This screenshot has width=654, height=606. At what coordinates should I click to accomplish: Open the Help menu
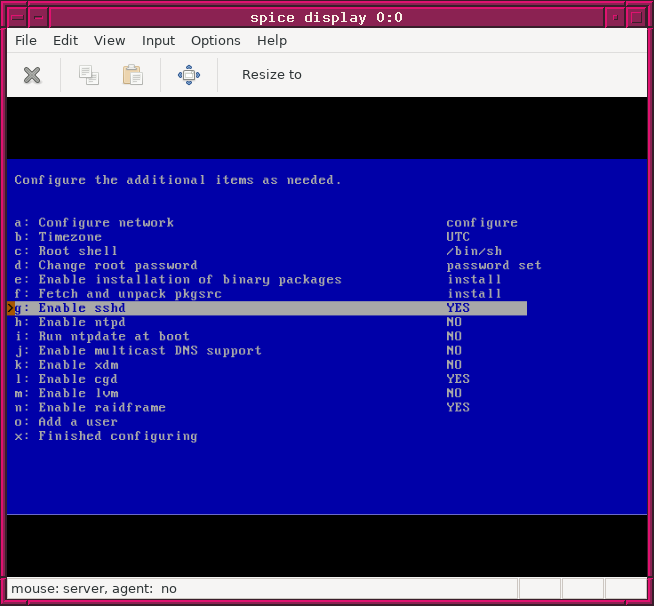271,41
